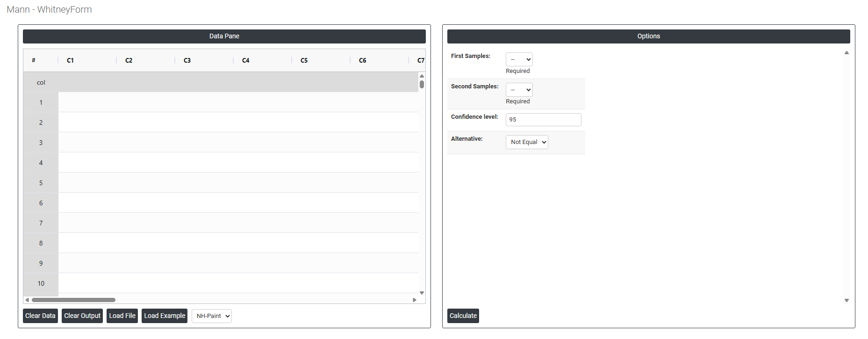The image size is (868, 339).
Task: Open the NH-Paint example dataset dropdown
Action: 212,316
